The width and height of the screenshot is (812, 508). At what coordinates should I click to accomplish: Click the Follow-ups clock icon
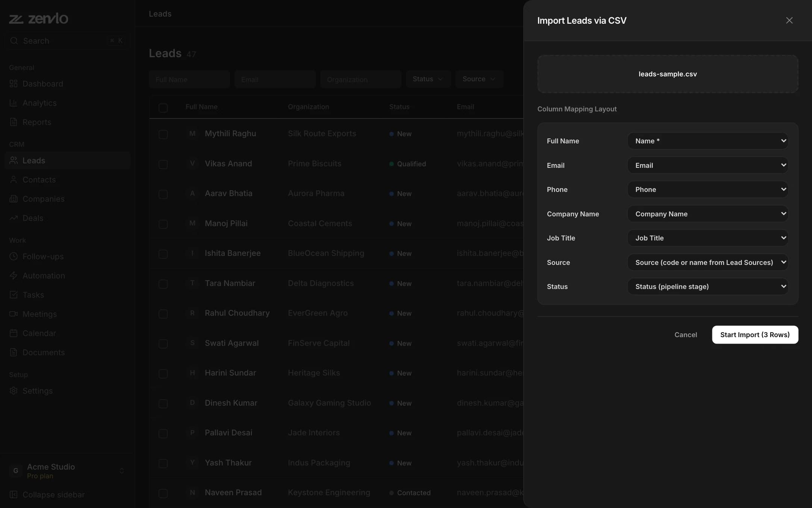tap(14, 256)
